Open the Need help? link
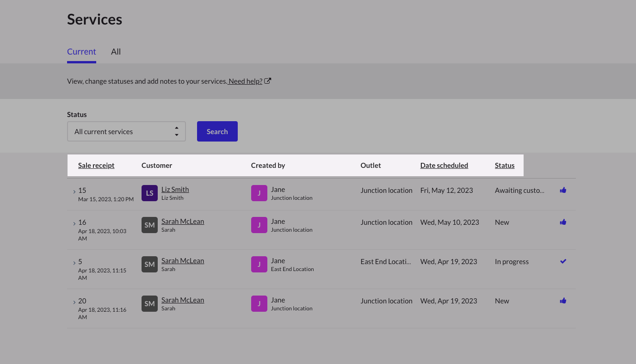 (x=245, y=81)
